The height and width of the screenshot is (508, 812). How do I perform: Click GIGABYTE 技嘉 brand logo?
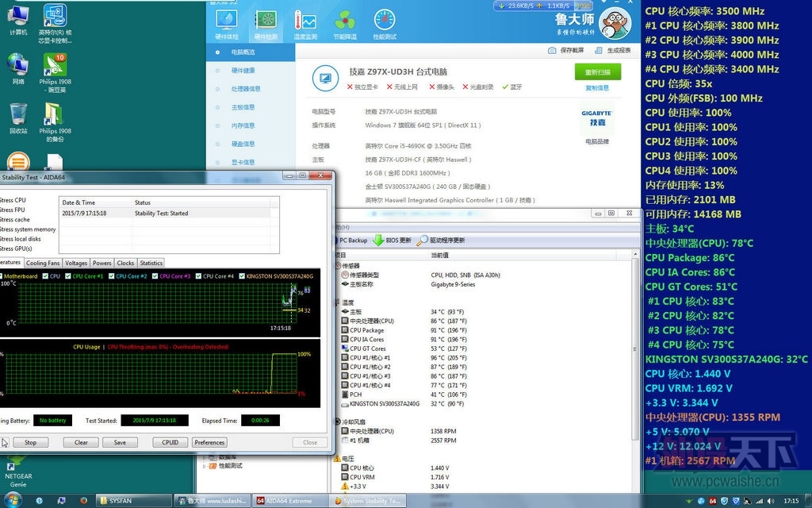point(597,118)
